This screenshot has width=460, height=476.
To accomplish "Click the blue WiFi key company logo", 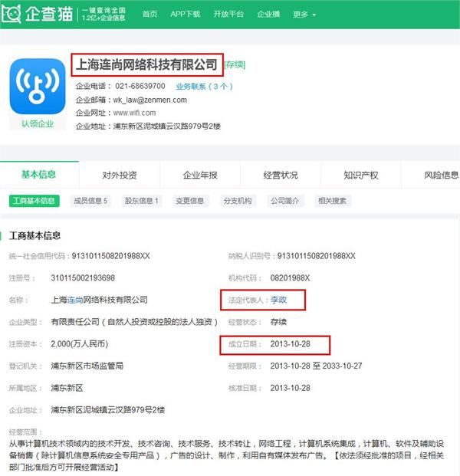I will pos(38,87).
